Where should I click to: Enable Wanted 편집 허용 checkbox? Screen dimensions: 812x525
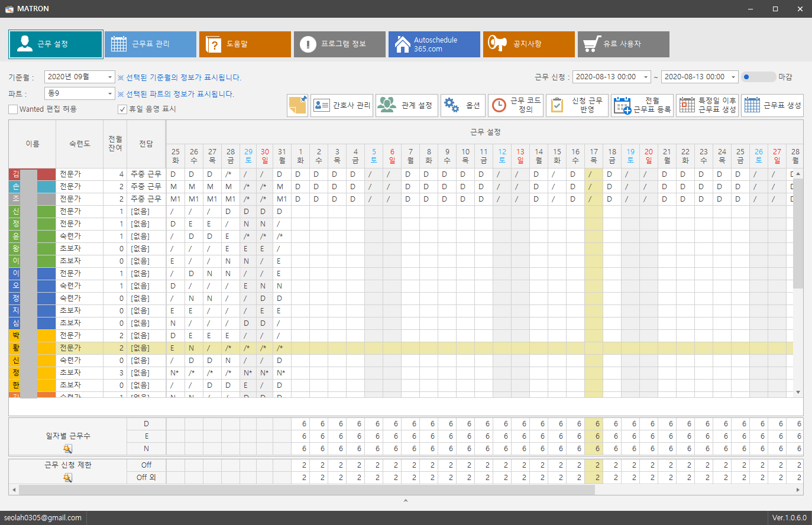[x=13, y=109]
